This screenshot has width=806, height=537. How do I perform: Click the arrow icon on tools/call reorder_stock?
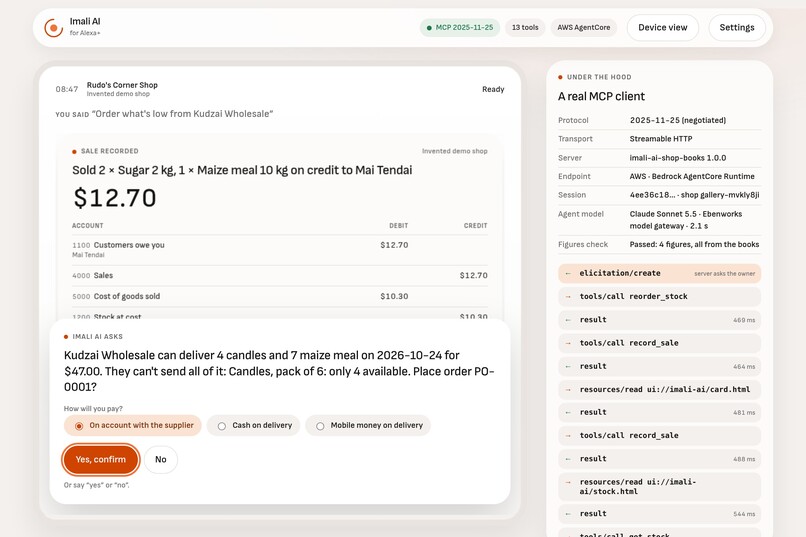pos(568,297)
